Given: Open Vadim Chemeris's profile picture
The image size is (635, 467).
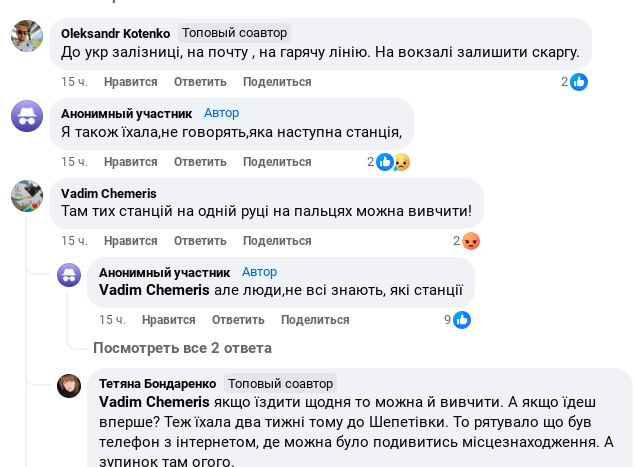Looking at the screenshot, I should tap(26, 196).
